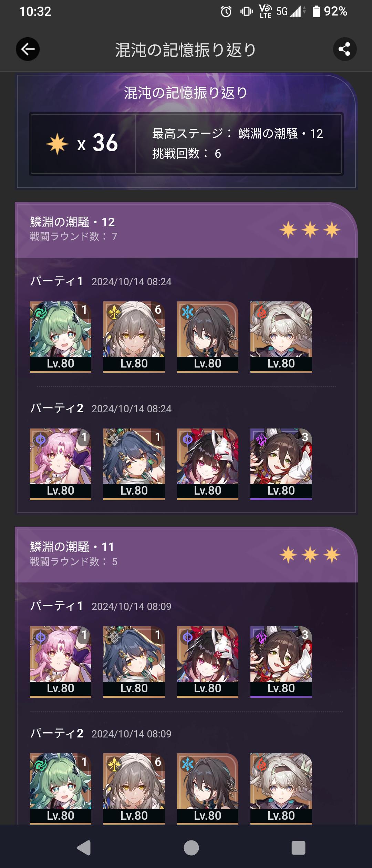Tap Android home navigation button

tap(191, 848)
